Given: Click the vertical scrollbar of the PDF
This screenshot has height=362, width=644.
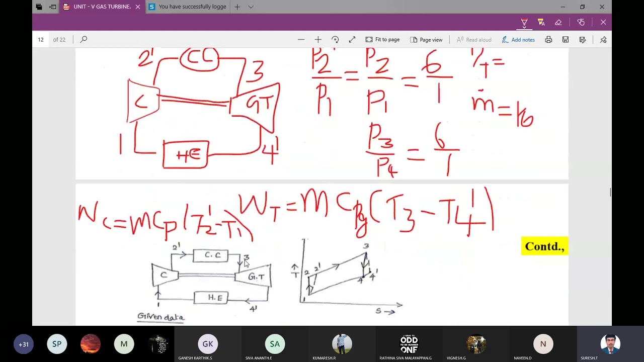Looking at the screenshot, I should (x=610, y=192).
